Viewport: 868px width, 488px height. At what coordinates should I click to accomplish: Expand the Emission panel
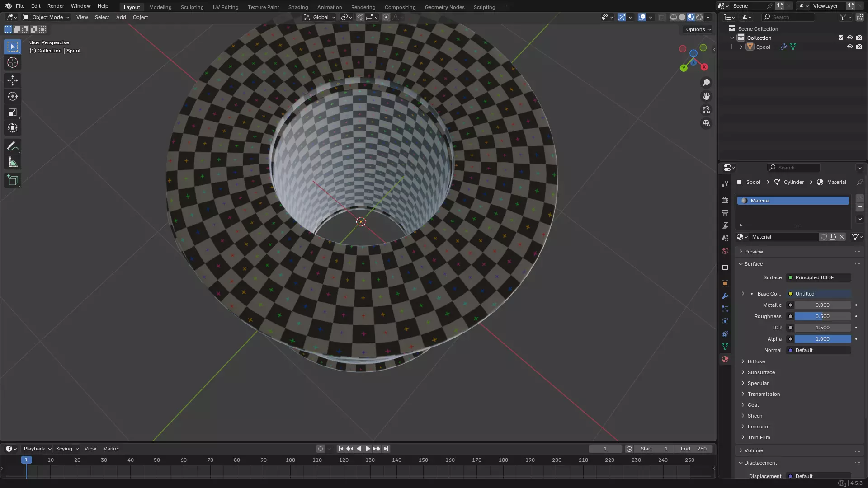pos(758,427)
